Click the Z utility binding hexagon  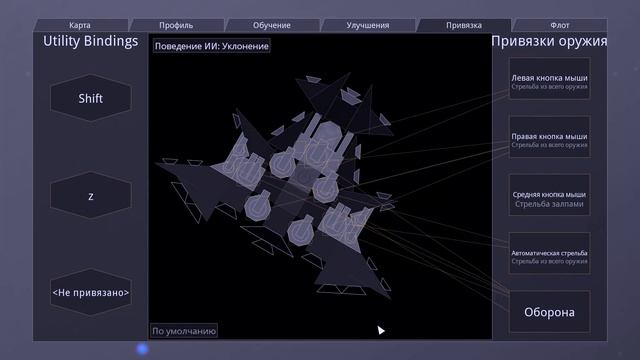pos(91,196)
